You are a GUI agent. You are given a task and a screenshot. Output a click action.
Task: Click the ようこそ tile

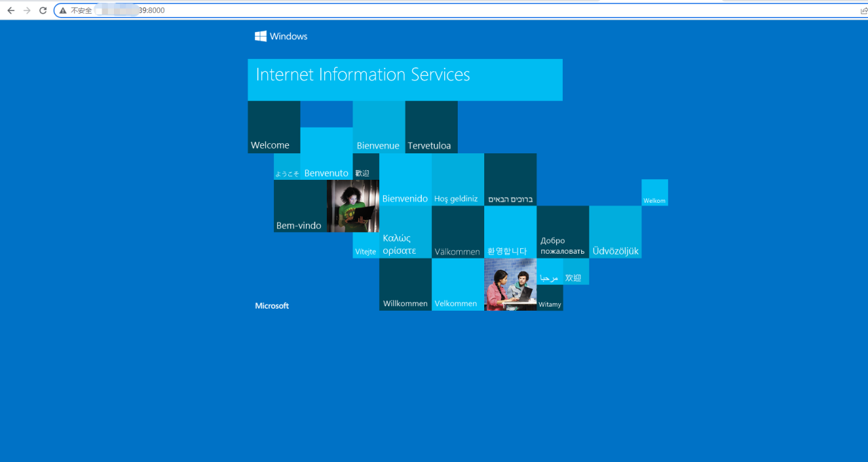[x=287, y=167]
